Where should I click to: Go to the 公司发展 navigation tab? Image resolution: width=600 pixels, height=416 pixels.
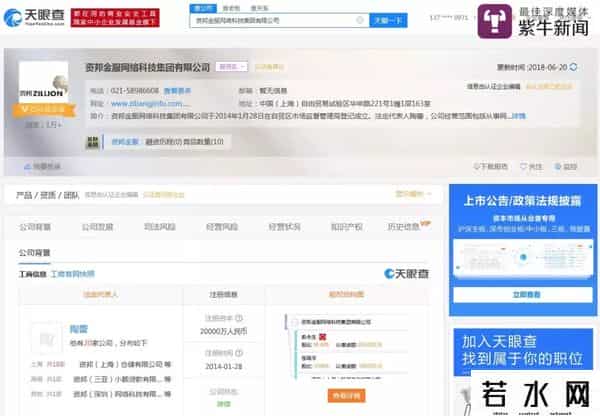(x=97, y=227)
